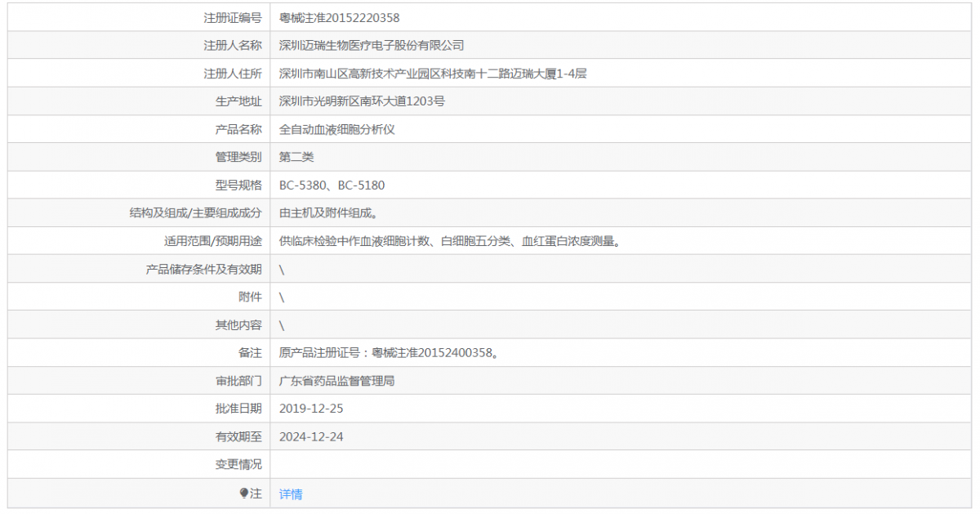Screen dimensions: 980x514
Task: Click the 产品名称 label
Action: tap(238, 129)
